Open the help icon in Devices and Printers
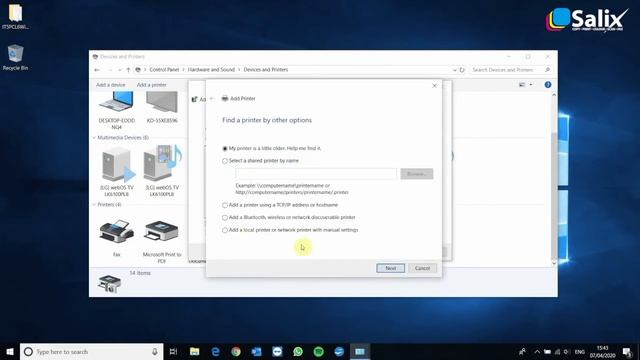The image size is (640, 360). click(548, 85)
